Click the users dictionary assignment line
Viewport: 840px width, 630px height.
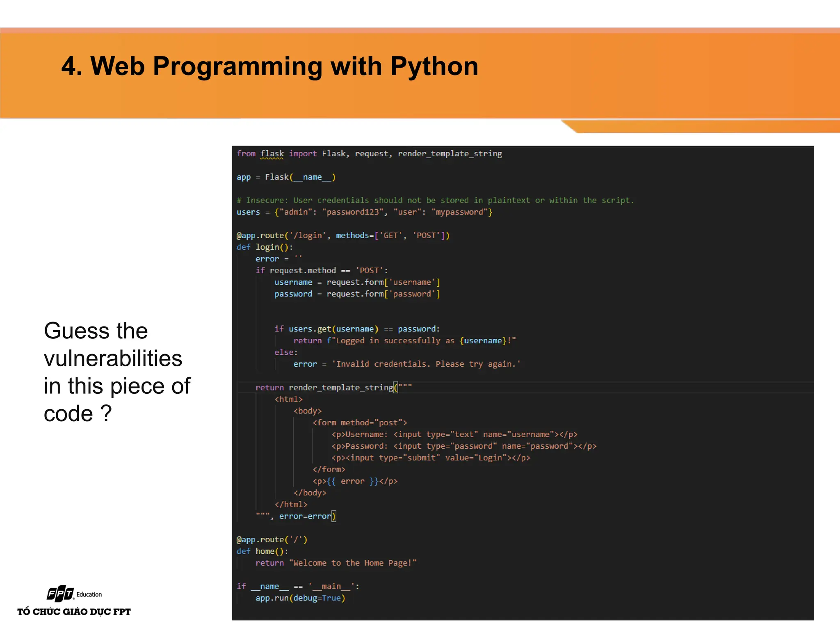[364, 212]
